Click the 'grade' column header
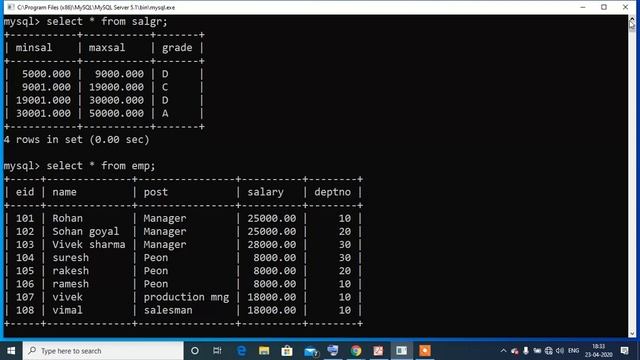Screen dimensions: 640x360 point(177,48)
